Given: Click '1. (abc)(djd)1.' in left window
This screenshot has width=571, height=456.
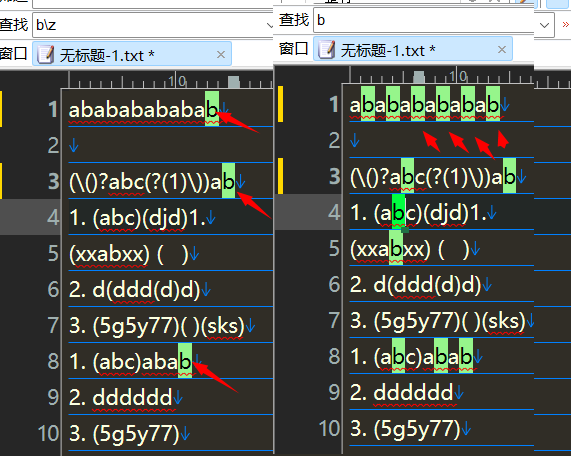Looking at the screenshot, I should [137, 218].
